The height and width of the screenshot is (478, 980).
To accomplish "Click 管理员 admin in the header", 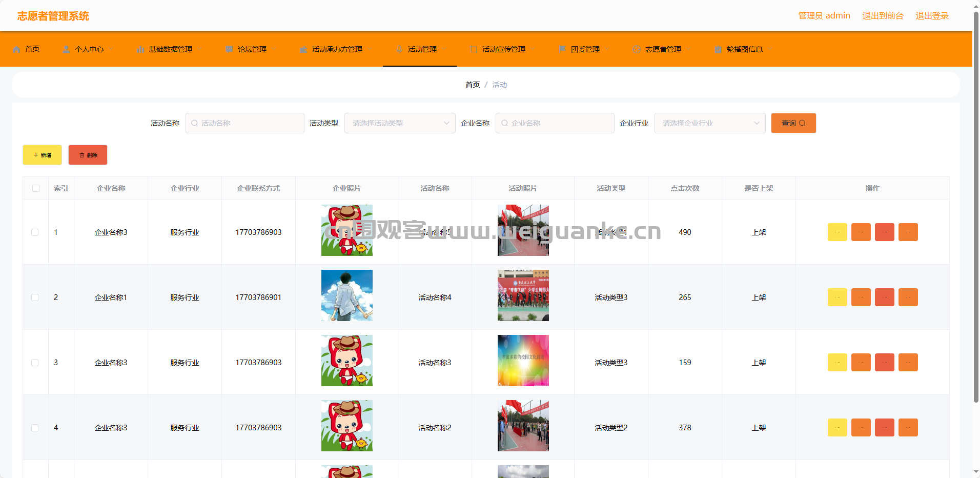I will [824, 16].
